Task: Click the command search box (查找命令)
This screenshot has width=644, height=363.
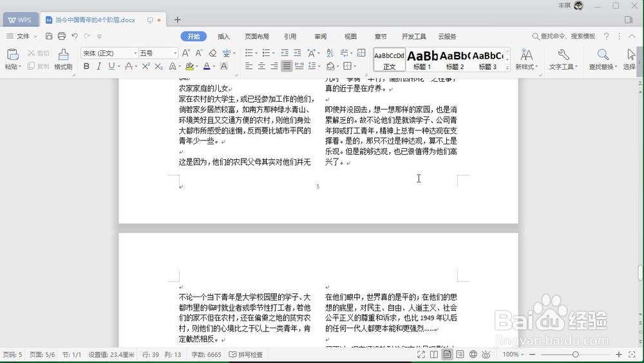Action: (x=564, y=36)
